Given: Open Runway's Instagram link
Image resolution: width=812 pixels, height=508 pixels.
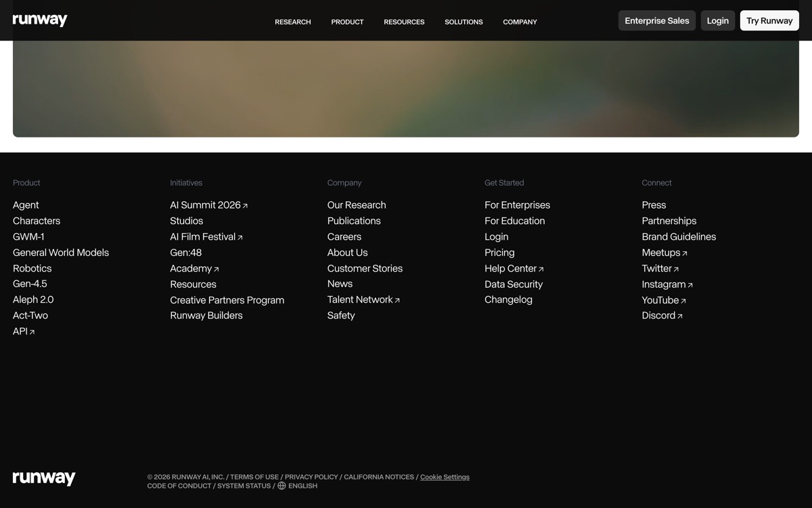Looking at the screenshot, I should (x=667, y=284).
